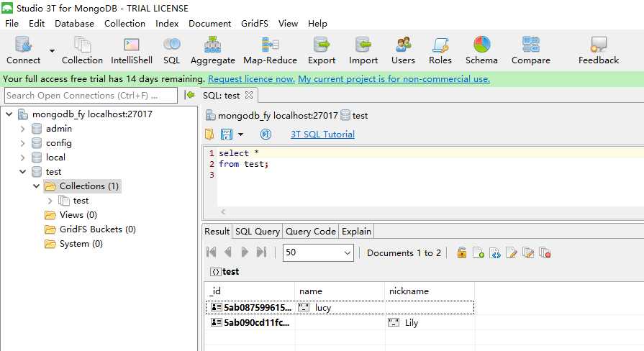
Task: Open the Map-Reduce tool
Action: click(x=270, y=50)
